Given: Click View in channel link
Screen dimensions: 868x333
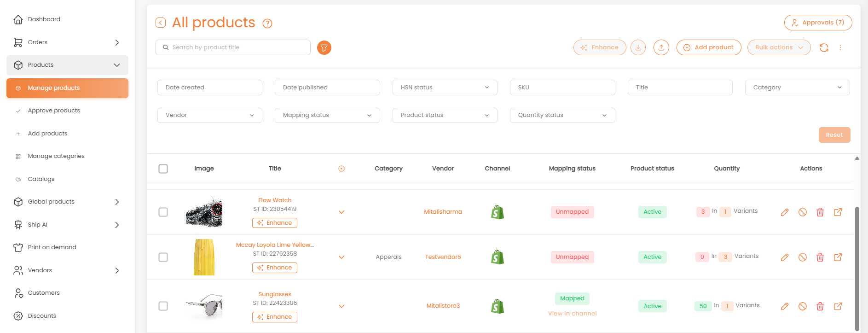Looking at the screenshot, I should point(572,313).
